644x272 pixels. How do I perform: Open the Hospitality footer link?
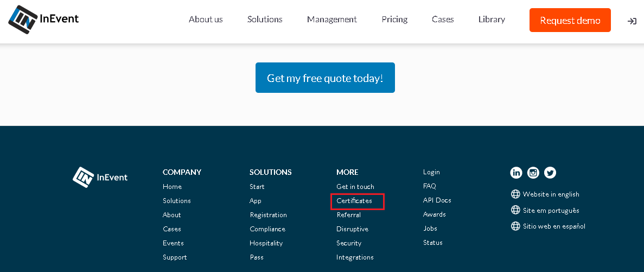click(x=266, y=243)
